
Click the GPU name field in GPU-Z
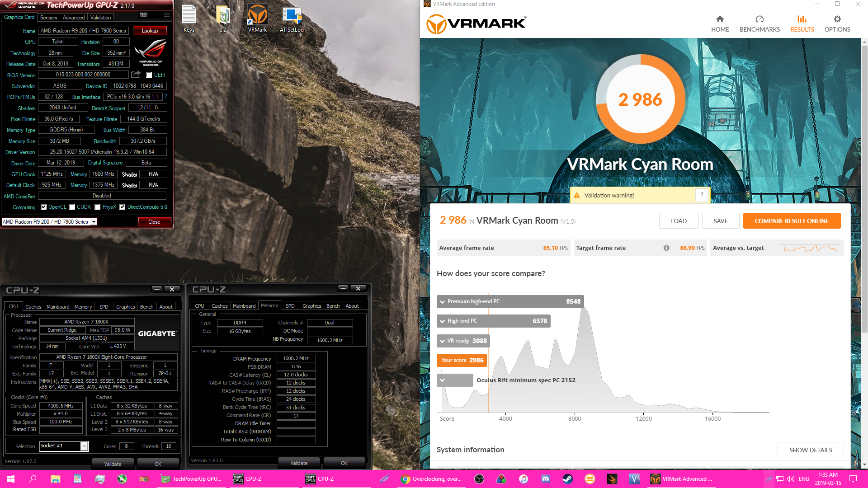click(84, 31)
